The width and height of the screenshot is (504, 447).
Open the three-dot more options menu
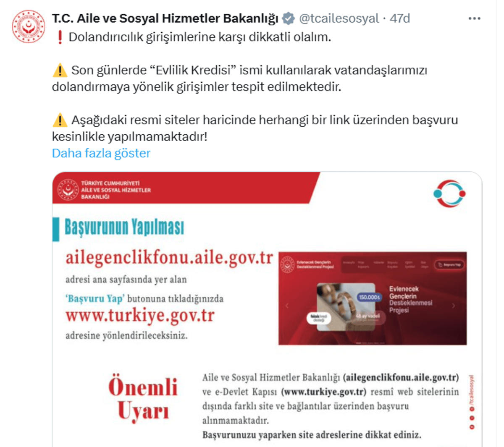click(474, 18)
